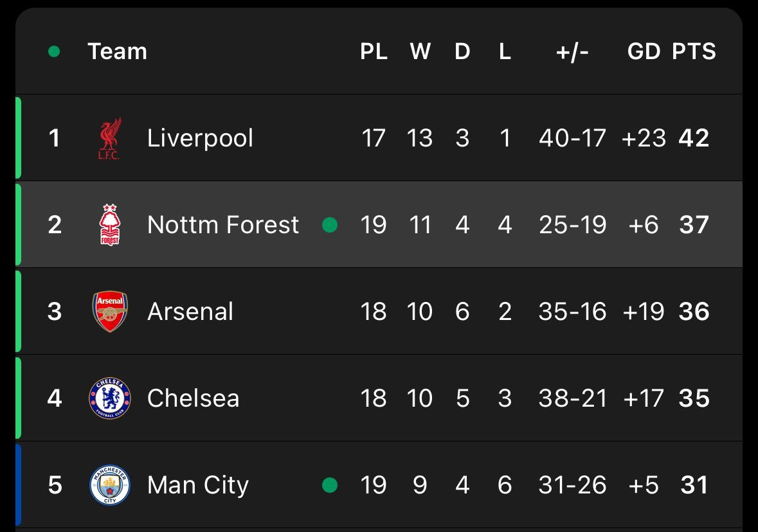Select the +/- column header

click(x=572, y=51)
